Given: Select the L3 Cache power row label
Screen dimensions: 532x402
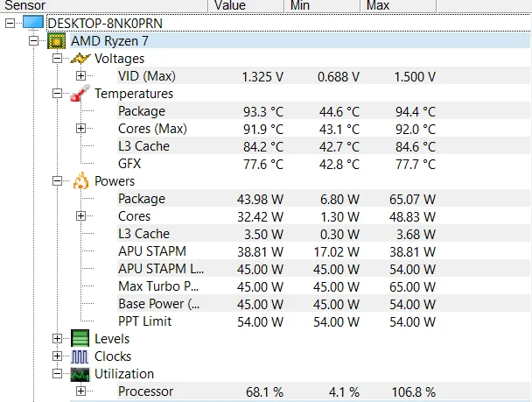Looking at the screenshot, I should click(x=143, y=234).
